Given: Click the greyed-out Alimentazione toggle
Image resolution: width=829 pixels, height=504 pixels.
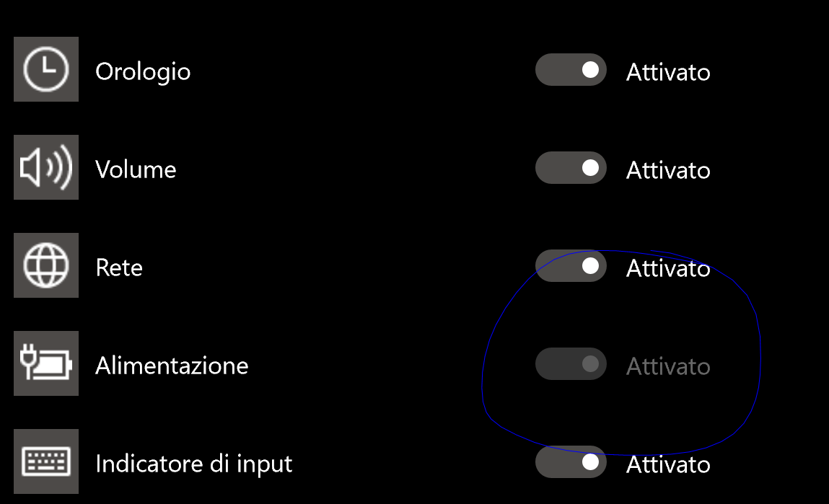Looking at the screenshot, I should (x=570, y=364).
